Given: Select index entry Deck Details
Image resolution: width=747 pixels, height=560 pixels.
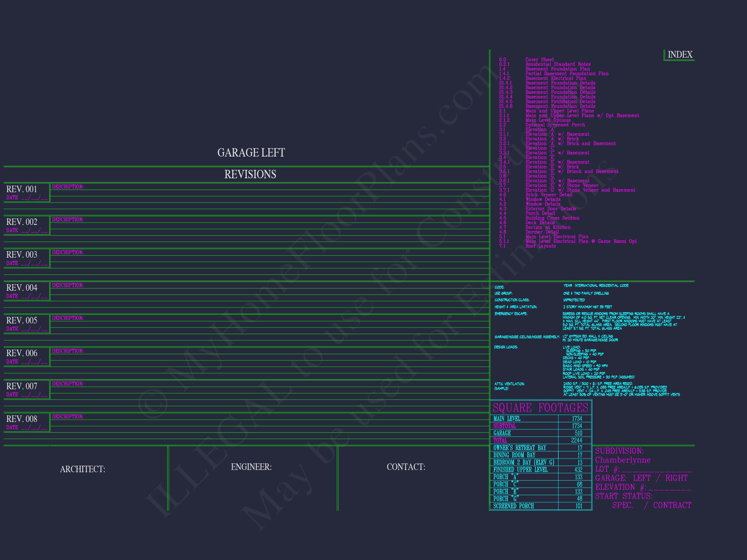Looking at the screenshot, I should tap(540, 223).
